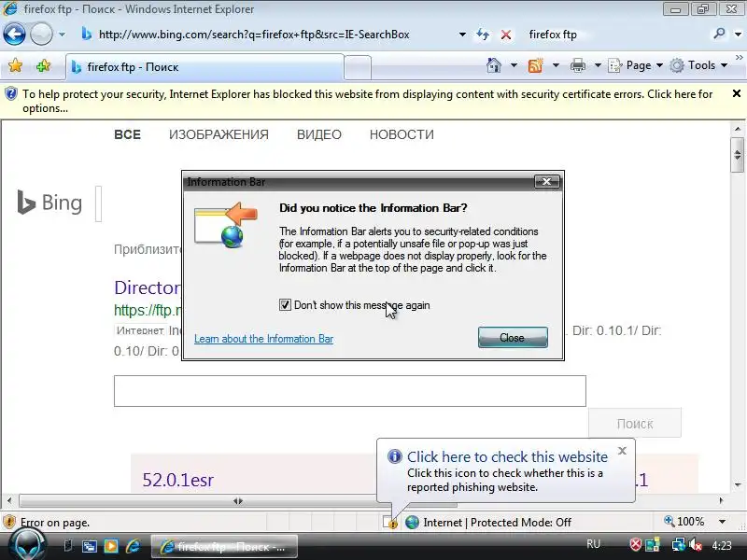The height and width of the screenshot is (560, 747).
Task: Open the Start menu orb
Action: coord(27,545)
